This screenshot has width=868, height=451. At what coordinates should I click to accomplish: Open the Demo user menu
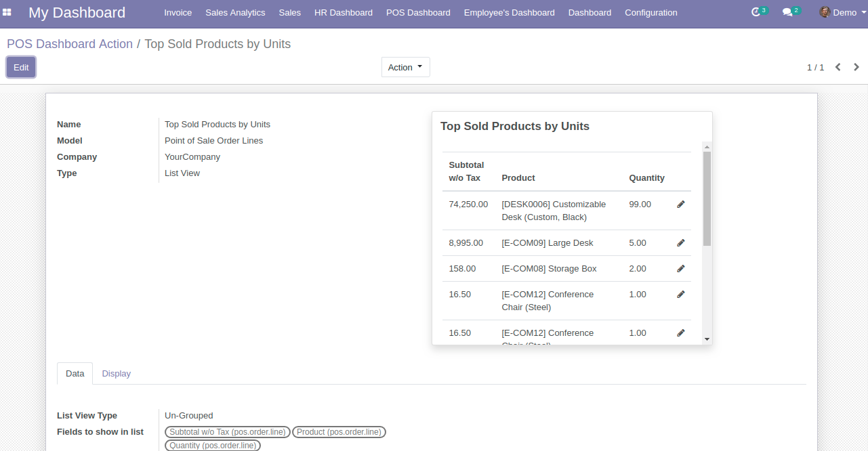[838, 12]
